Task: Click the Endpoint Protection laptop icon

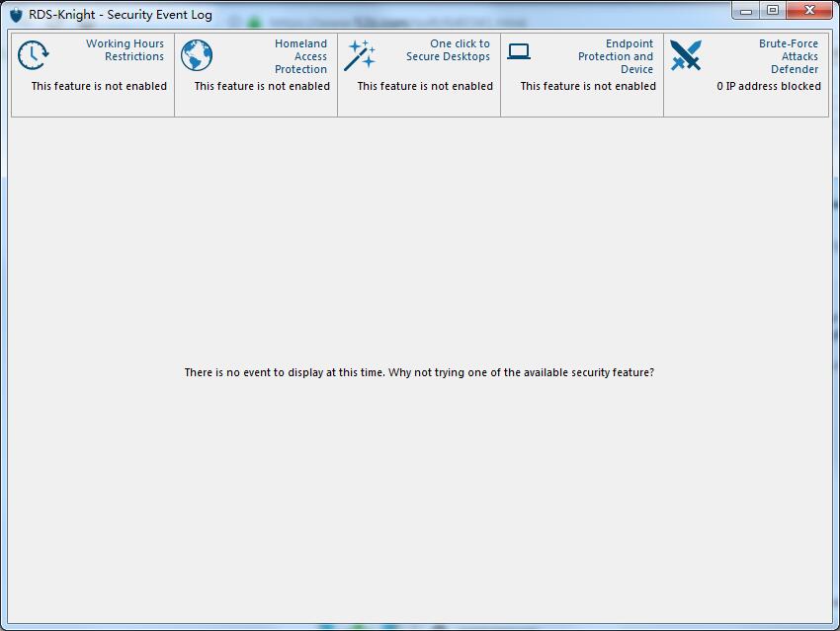Action: tap(519, 51)
